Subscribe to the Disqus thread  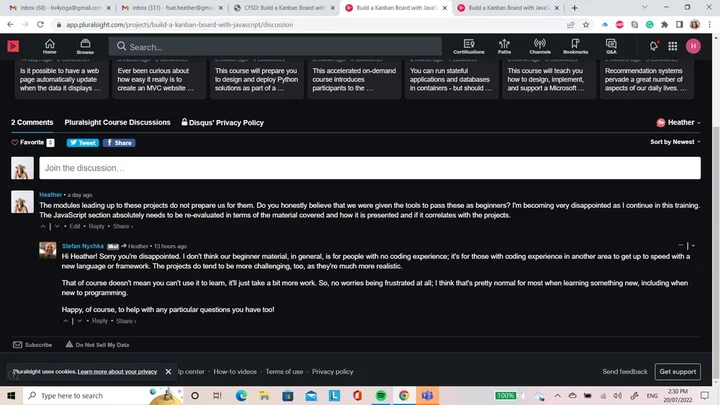pos(32,345)
